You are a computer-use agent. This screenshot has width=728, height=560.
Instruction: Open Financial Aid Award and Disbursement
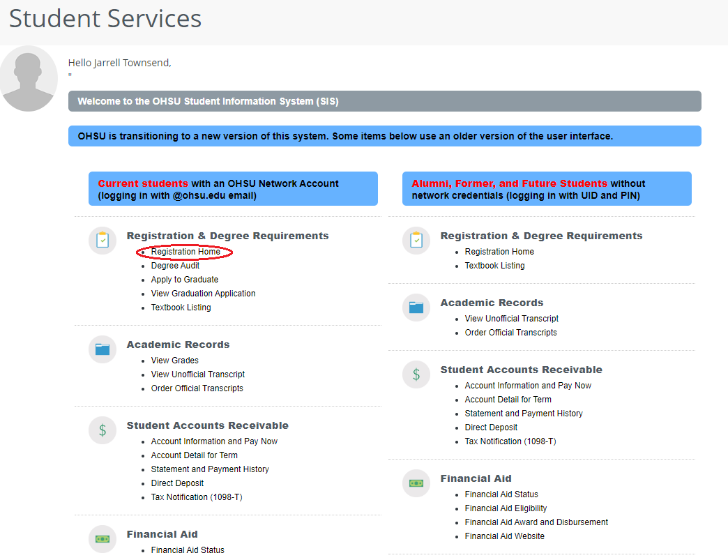536,522
